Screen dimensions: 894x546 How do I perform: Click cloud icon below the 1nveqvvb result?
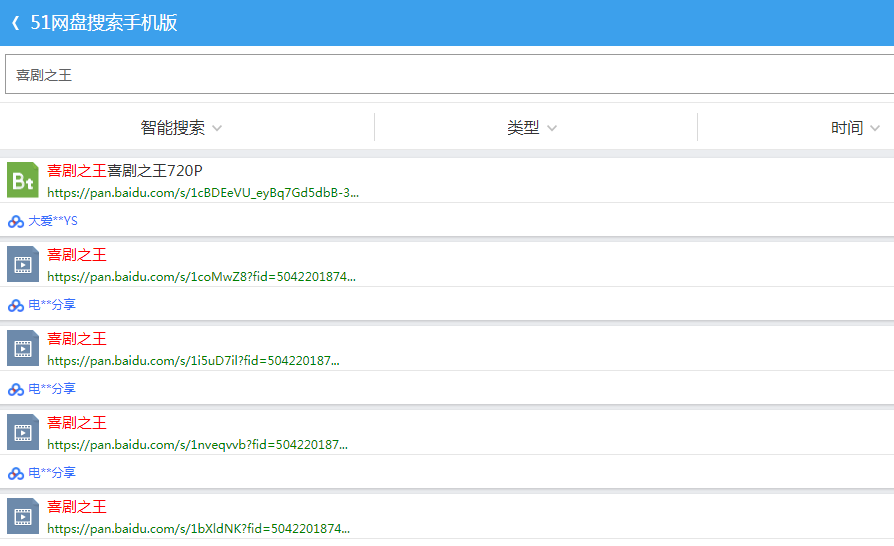pos(16,474)
